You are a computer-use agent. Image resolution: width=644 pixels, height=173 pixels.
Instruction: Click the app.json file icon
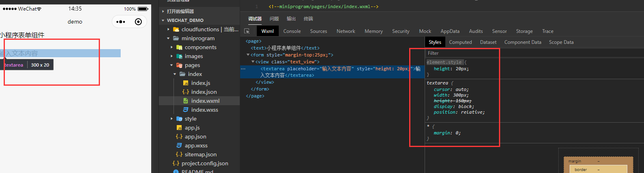(179, 136)
